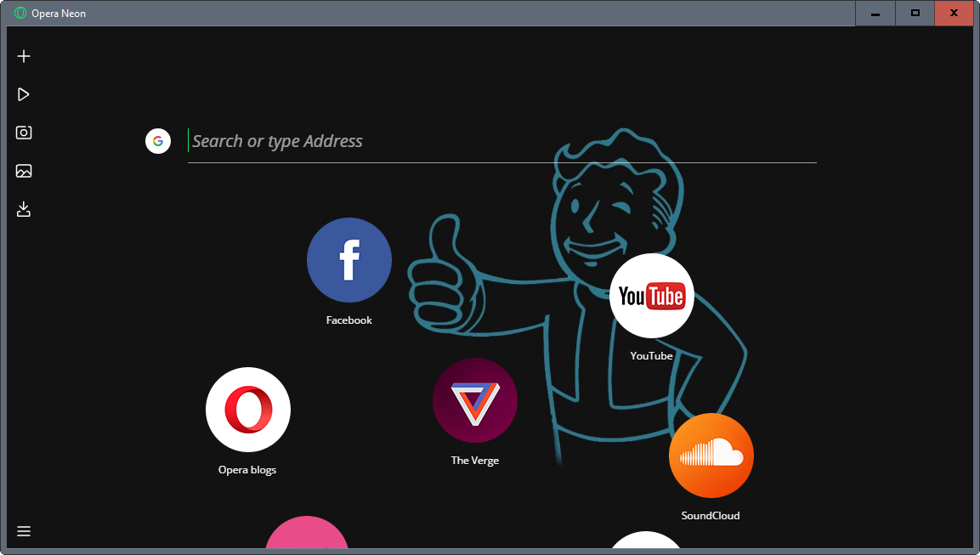Click the Google search engine icon
Viewport: 980px width, 555px height.
(x=158, y=141)
